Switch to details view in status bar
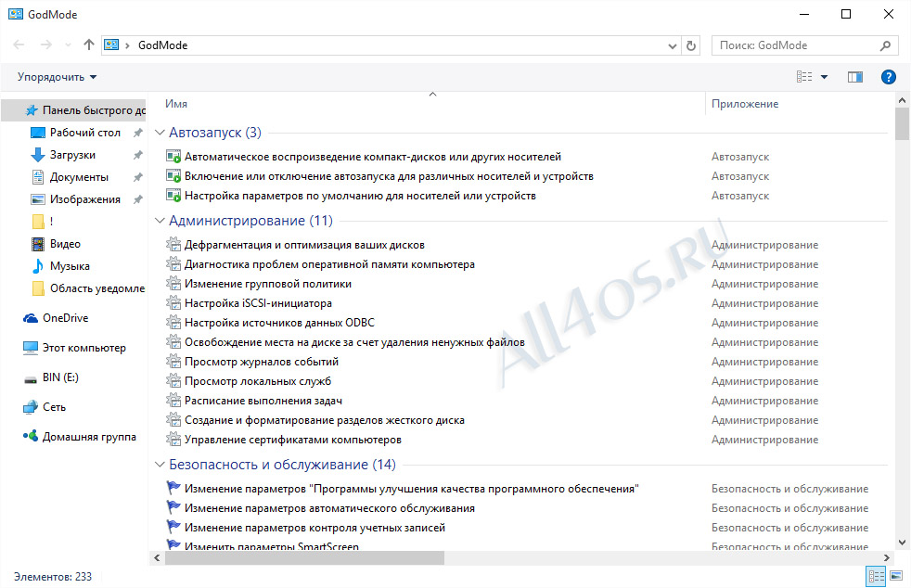This screenshot has width=911, height=588. (876, 576)
